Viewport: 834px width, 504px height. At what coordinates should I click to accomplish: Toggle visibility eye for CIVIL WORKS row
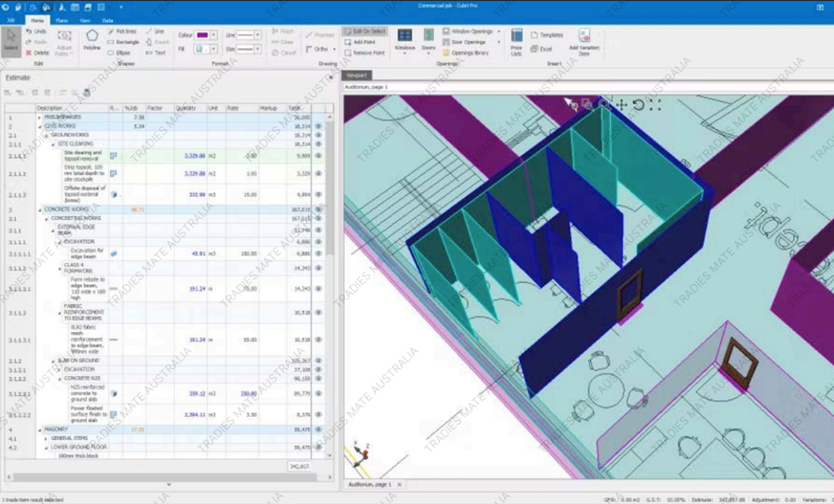[318, 126]
